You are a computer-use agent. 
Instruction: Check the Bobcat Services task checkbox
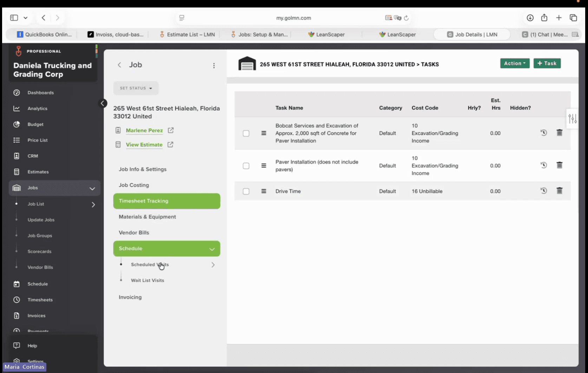click(246, 133)
